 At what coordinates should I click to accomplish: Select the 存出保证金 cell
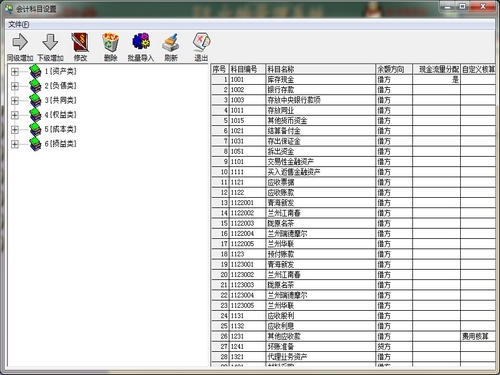320,141
